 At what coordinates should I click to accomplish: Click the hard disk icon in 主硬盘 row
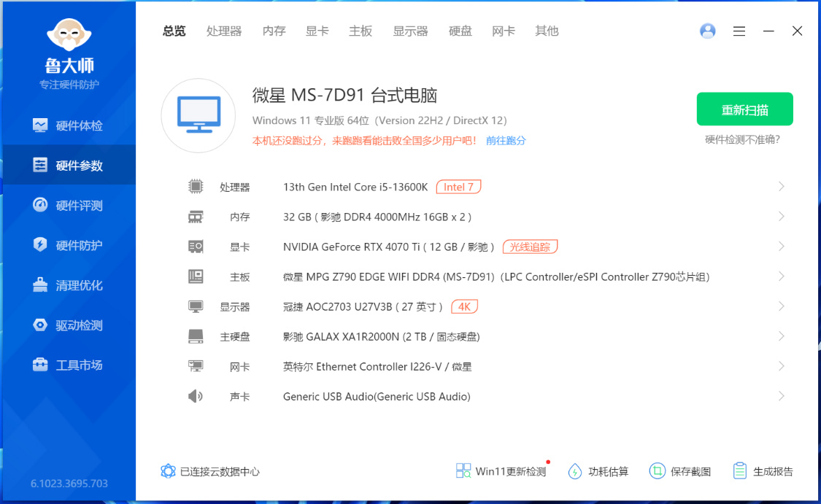coord(196,336)
